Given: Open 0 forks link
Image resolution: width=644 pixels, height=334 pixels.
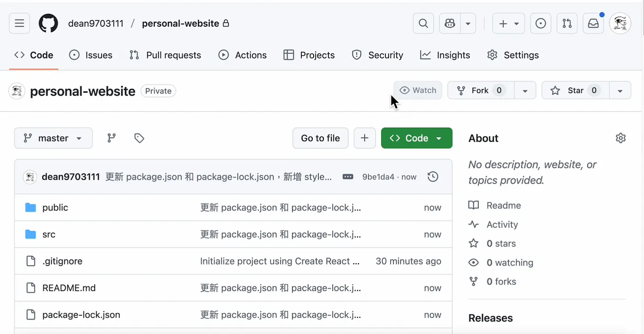Looking at the screenshot, I should (492, 282).
